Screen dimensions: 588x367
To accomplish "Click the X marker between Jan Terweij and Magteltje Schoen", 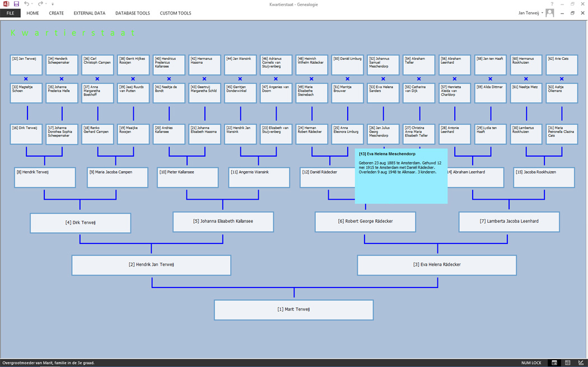I will coord(26,79).
